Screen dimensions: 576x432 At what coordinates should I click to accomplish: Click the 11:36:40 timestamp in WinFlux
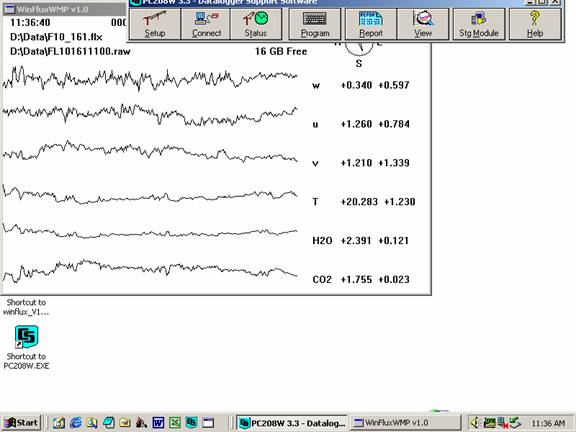pyautogui.click(x=30, y=22)
